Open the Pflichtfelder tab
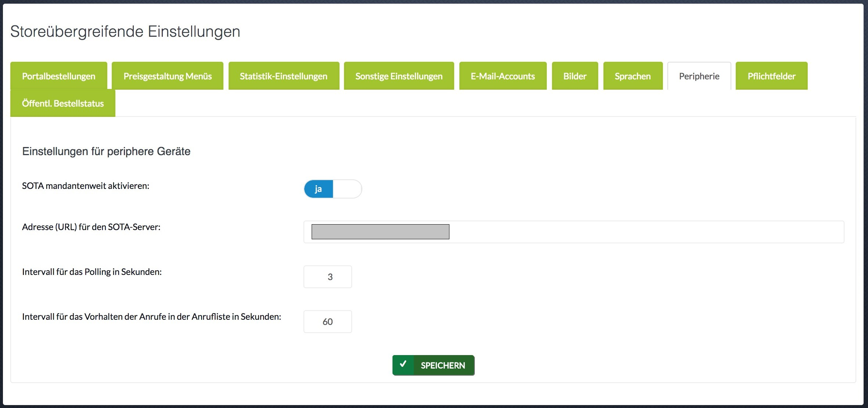Viewport: 868px width, 408px height. click(x=771, y=76)
